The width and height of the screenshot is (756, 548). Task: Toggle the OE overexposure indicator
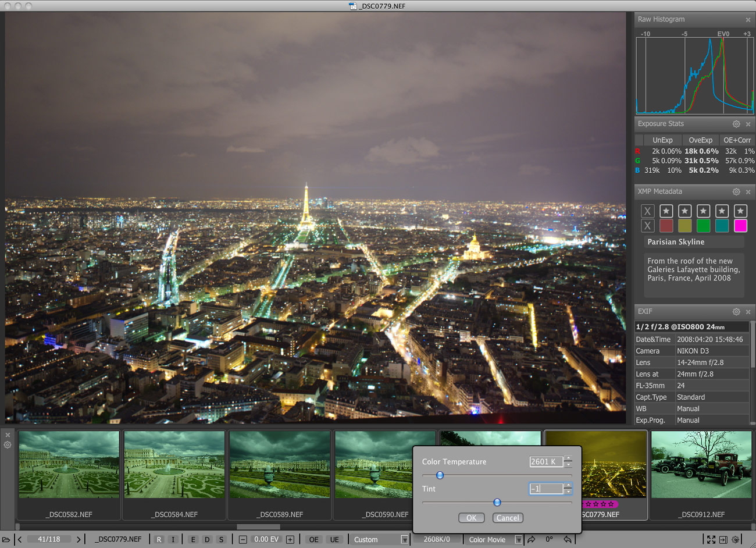[313, 540]
